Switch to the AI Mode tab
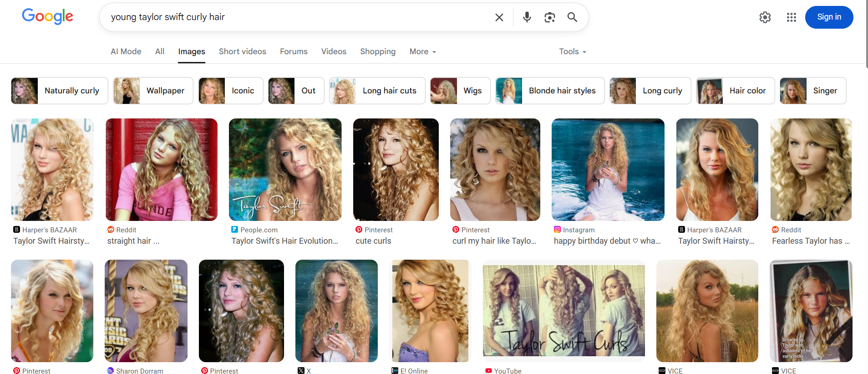This screenshot has height=374, width=868. (x=126, y=51)
